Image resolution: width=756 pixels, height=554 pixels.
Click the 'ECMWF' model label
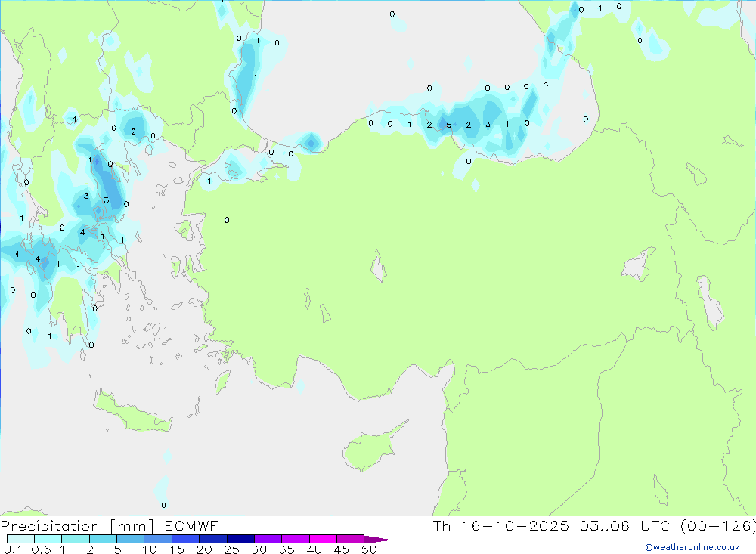point(191,525)
